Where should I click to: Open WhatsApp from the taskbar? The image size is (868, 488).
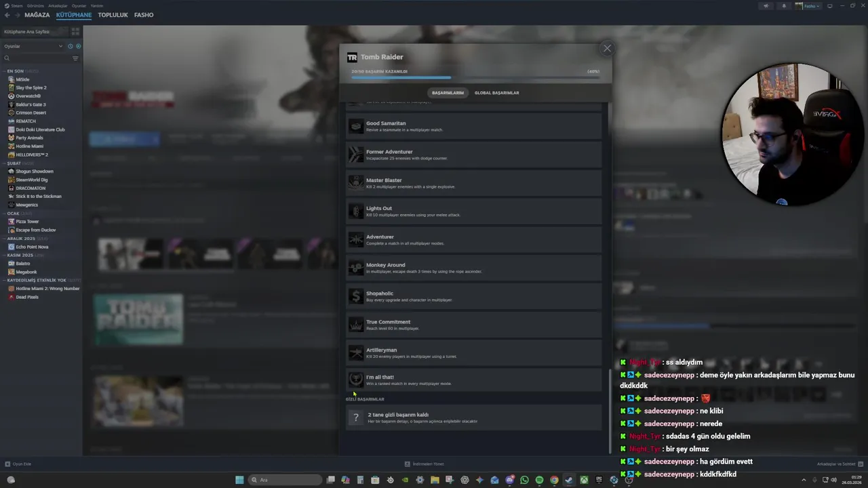point(524,480)
